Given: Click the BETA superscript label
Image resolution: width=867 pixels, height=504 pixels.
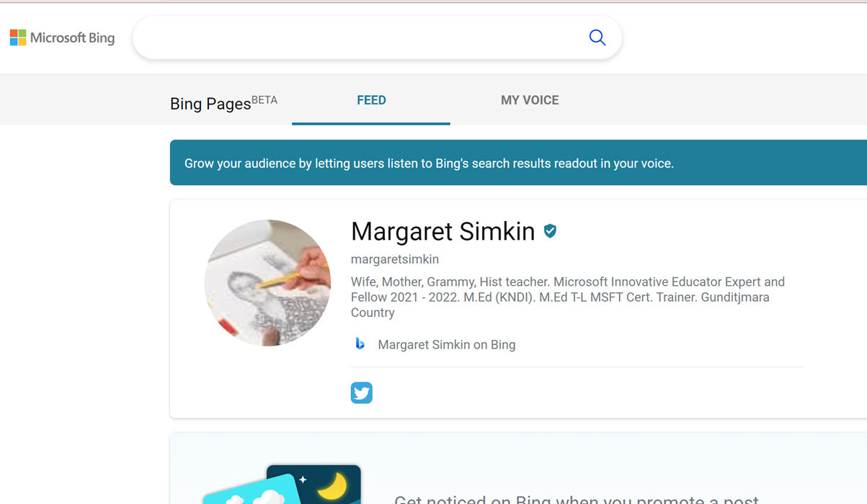Looking at the screenshot, I should [x=264, y=100].
